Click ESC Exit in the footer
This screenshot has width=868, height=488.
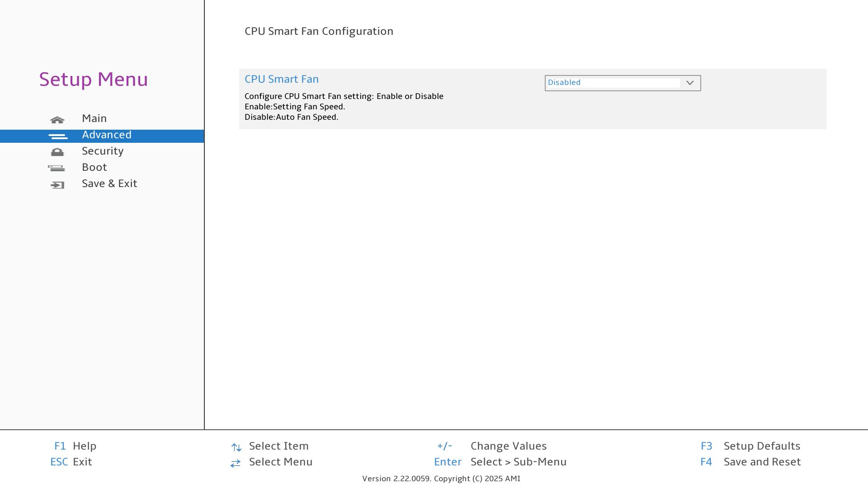point(71,462)
